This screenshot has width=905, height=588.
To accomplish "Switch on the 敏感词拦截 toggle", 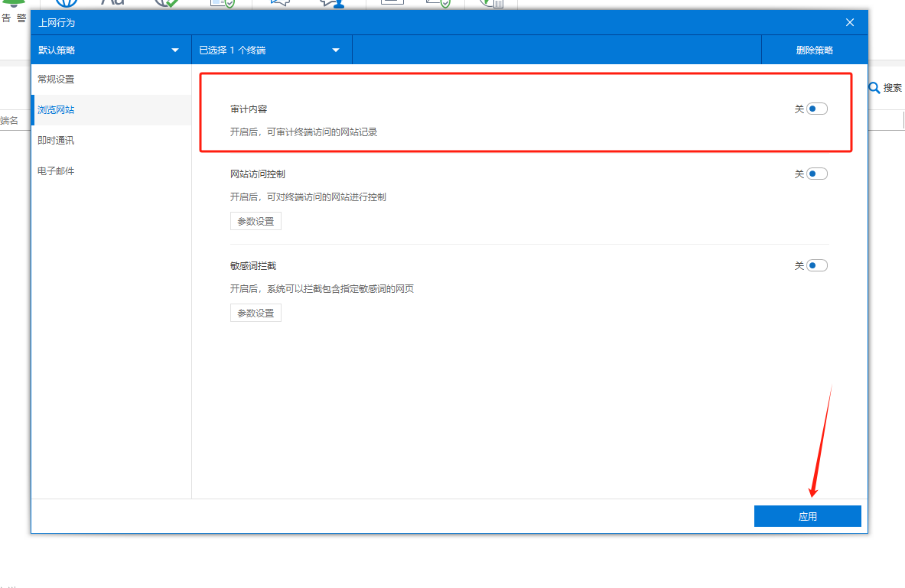I will (x=817, y=266).
